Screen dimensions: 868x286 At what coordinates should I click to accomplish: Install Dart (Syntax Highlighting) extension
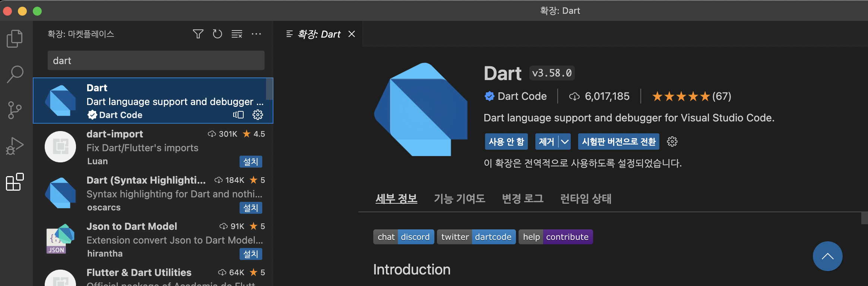pyautogui.click(x=251, y=208)
